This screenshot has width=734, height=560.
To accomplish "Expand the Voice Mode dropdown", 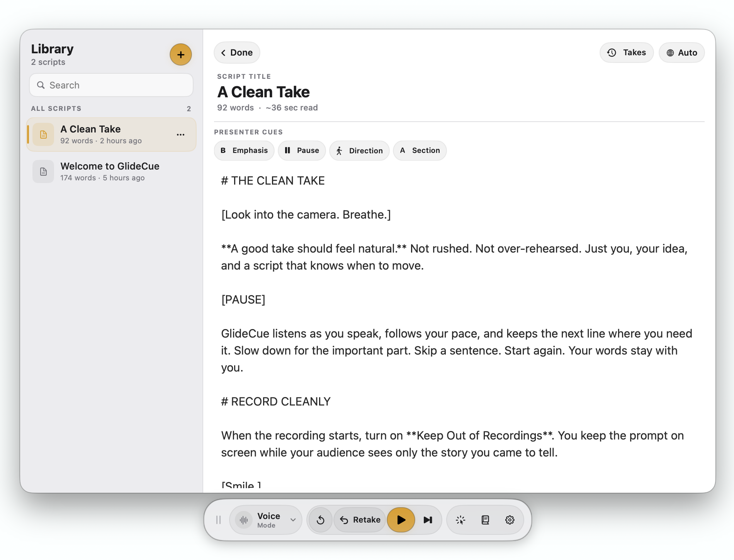I will [x=293, y=520].
